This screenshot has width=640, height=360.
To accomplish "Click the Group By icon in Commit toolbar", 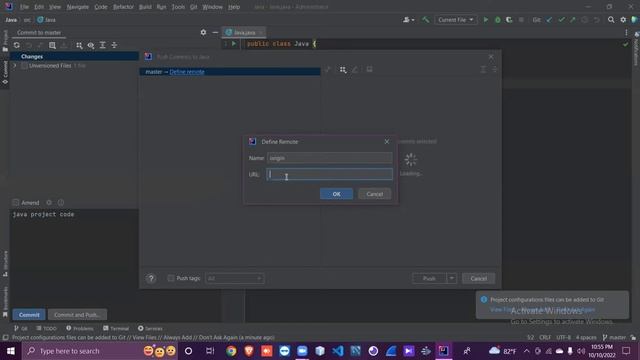I will [79, 45].
